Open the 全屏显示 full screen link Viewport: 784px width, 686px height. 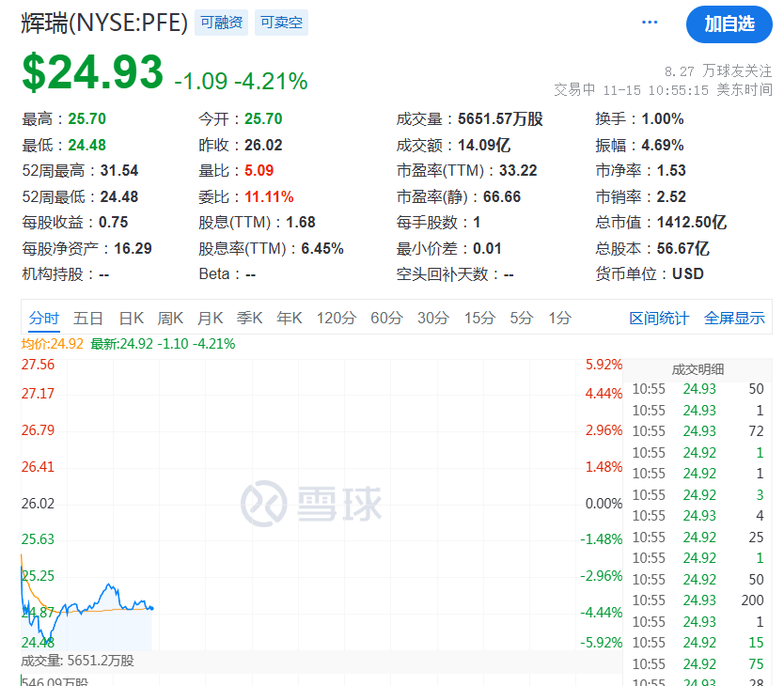point(735,319)
